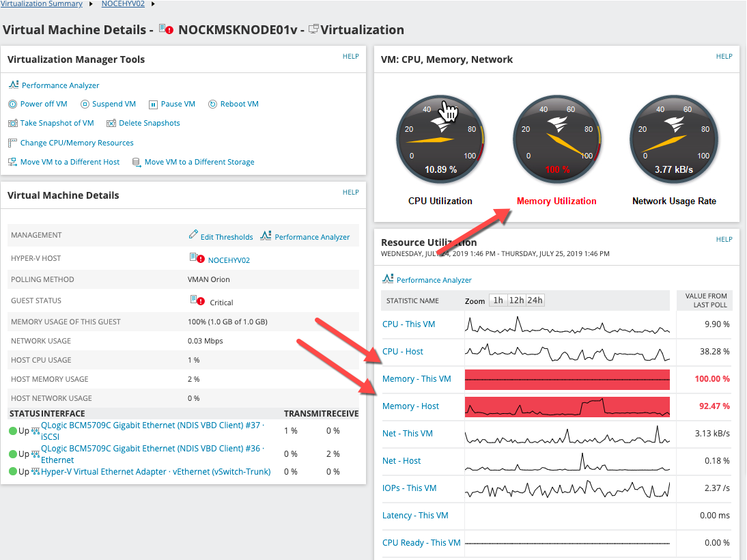Open the Net - This VM statistic
The width and height of the screenshot is (747, 560).
click(408, 433)
